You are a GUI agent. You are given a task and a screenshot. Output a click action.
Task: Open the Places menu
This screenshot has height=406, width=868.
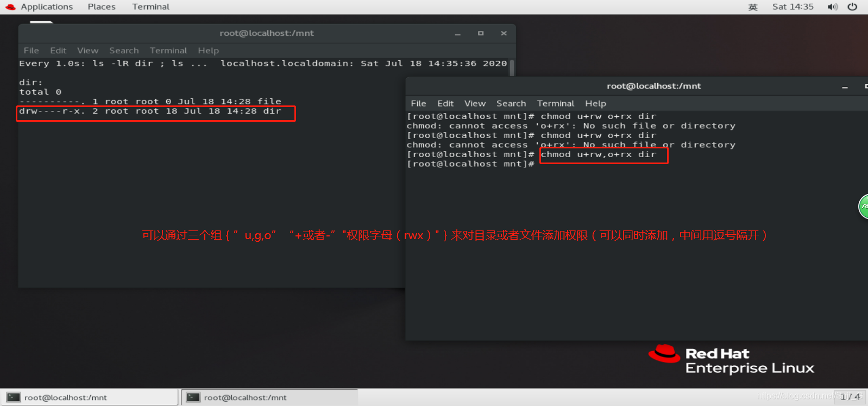pos(102,7)
